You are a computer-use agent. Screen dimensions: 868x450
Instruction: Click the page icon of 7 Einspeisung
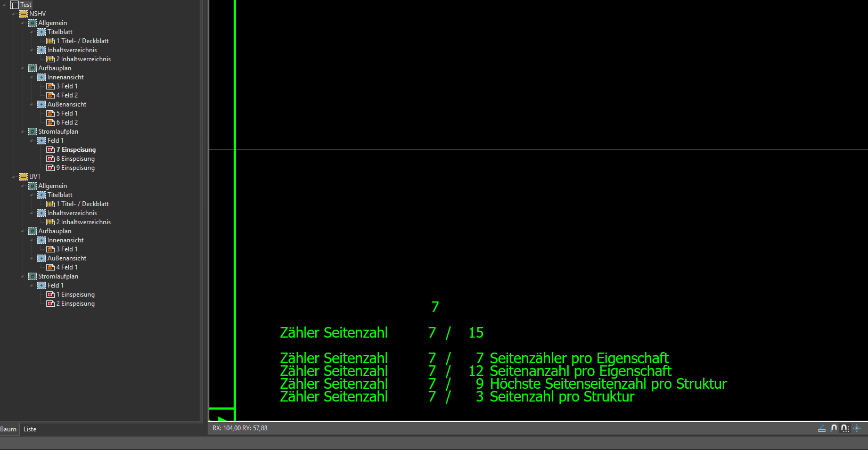click(51, 150)
